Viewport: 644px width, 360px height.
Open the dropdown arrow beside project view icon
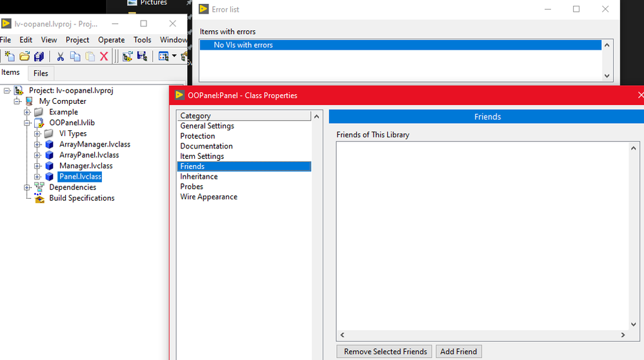coord(174,56)
